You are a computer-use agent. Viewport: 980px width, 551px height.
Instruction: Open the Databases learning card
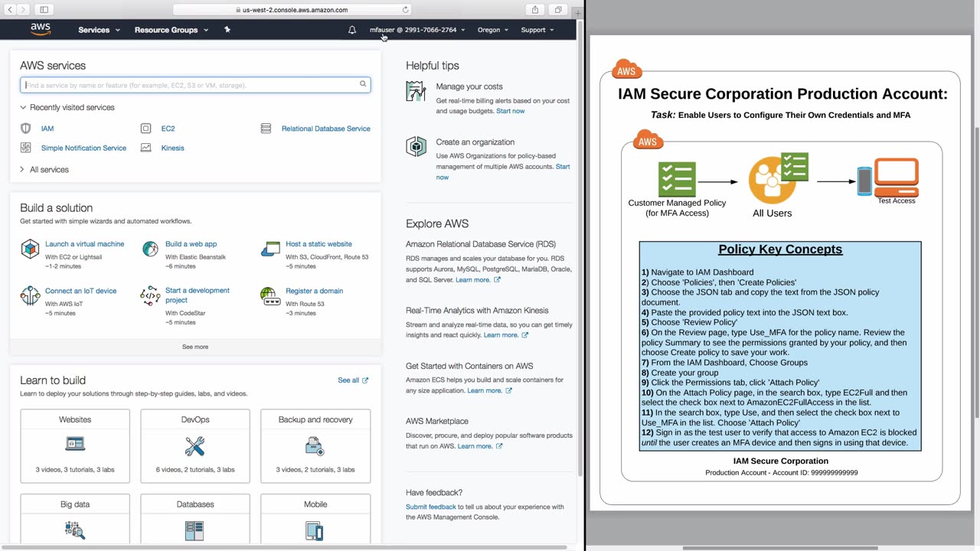(195, 519)
